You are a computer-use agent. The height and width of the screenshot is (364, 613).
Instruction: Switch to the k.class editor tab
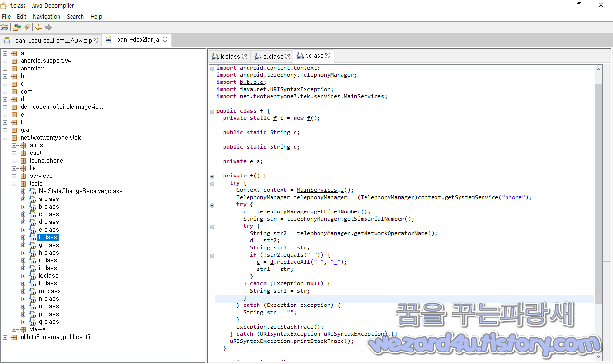[229, 57]
